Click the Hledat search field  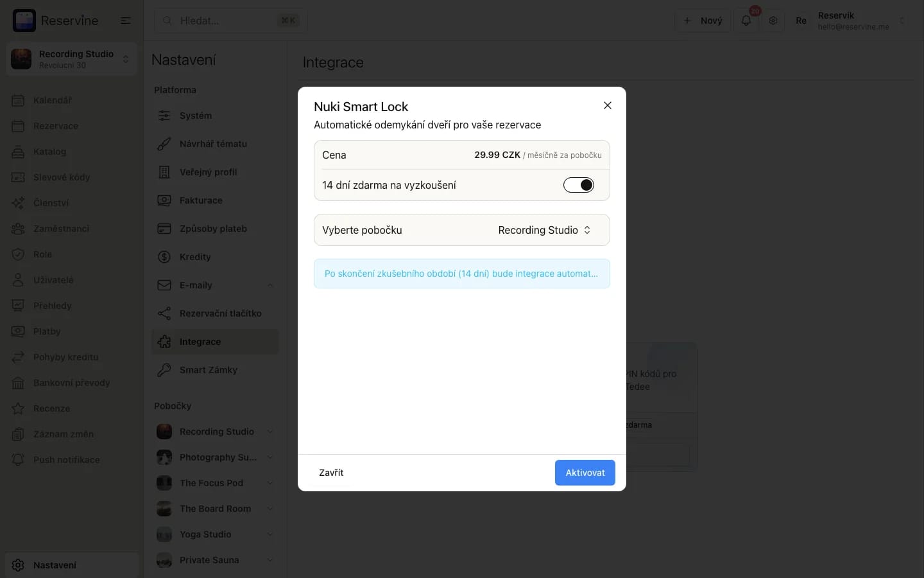pyautogui.click(x=230, y=21)
